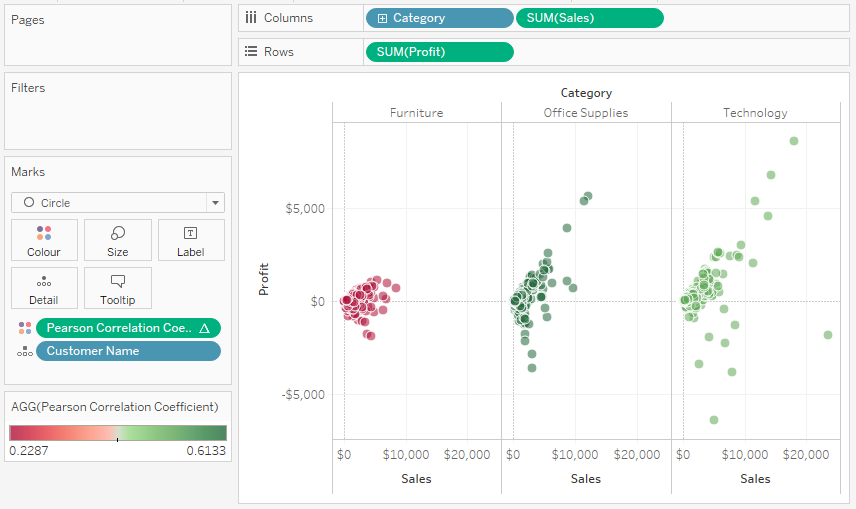Click the Category field label header

coord(586,93)
